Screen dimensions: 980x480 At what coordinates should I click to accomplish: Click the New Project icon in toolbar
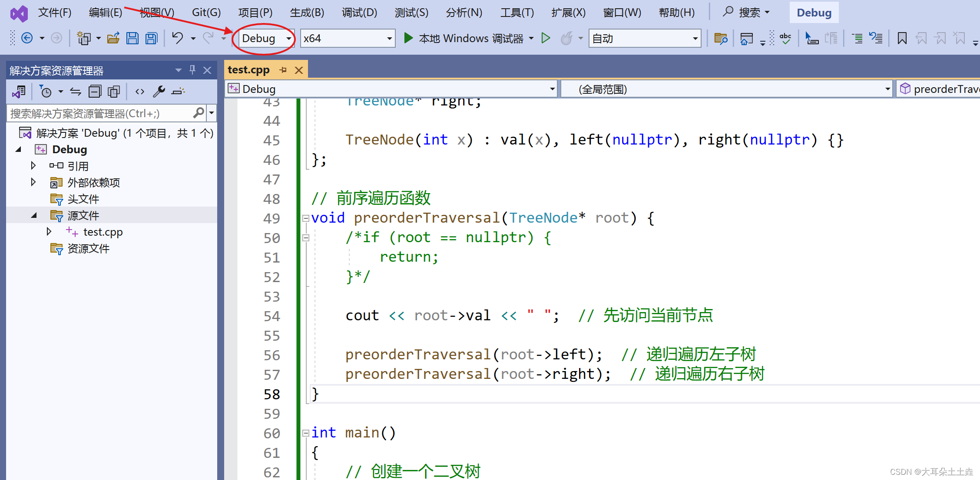pos(83,38)
